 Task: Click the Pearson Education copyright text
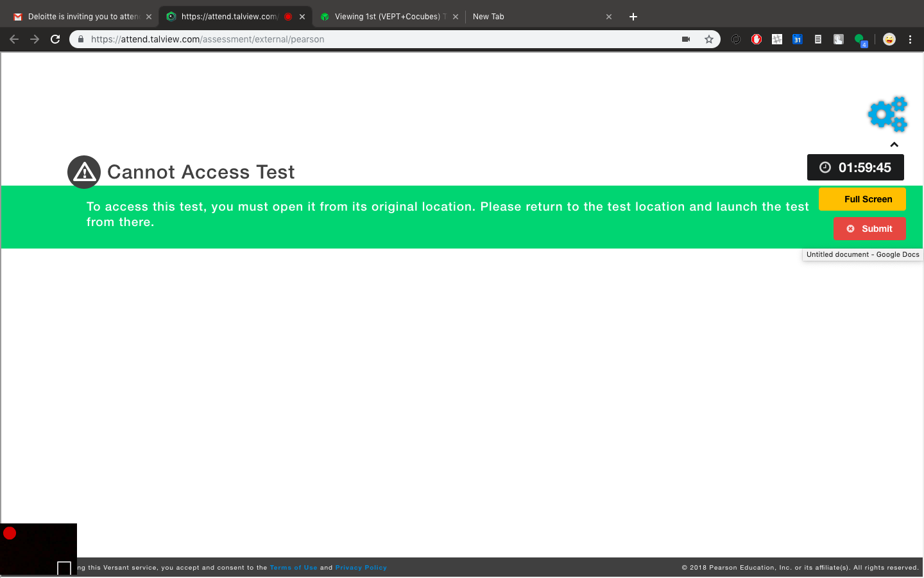[x=800, y=568]
